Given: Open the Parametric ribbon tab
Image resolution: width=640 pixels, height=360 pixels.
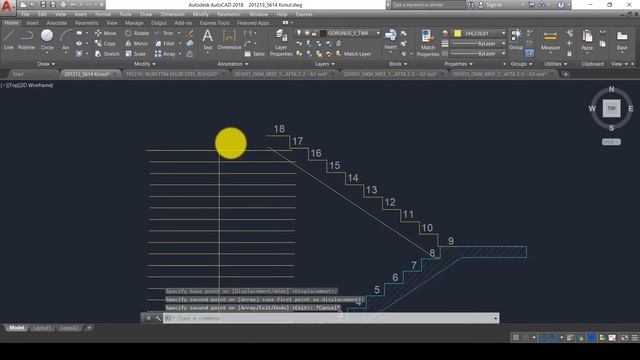Looking at the screenshot, I should tap(87, 23).
